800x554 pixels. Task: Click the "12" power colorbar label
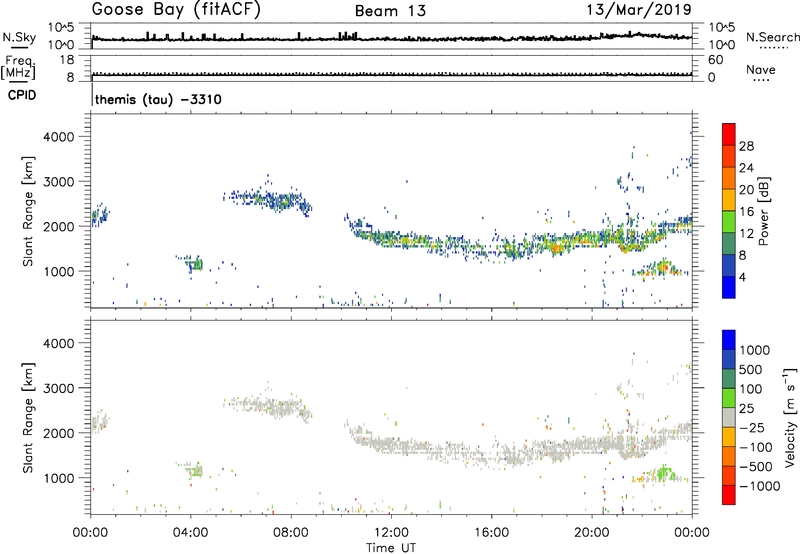pyautogui.click(x=746, y=234)
